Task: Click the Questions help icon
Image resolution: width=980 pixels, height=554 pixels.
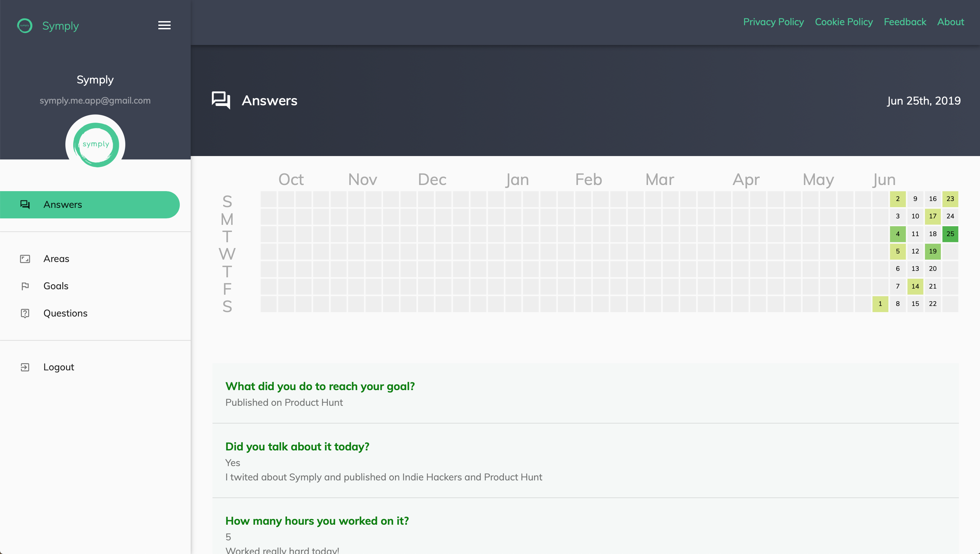Action: point(25,313)
